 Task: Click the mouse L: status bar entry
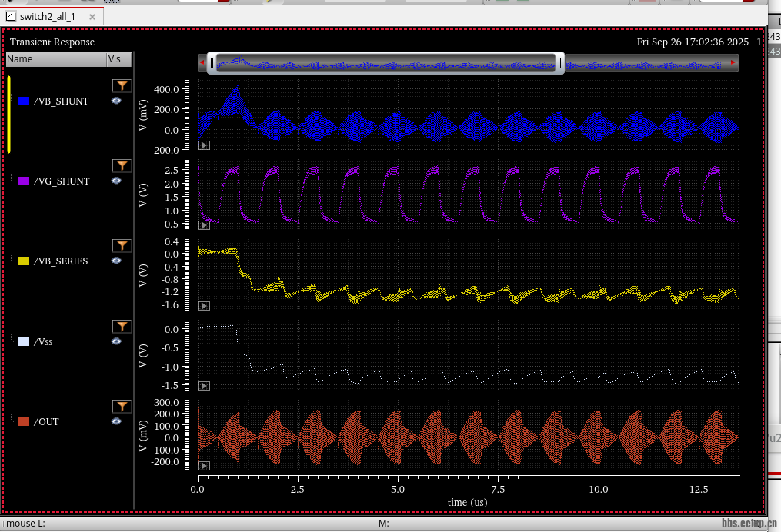click(25, 524)
